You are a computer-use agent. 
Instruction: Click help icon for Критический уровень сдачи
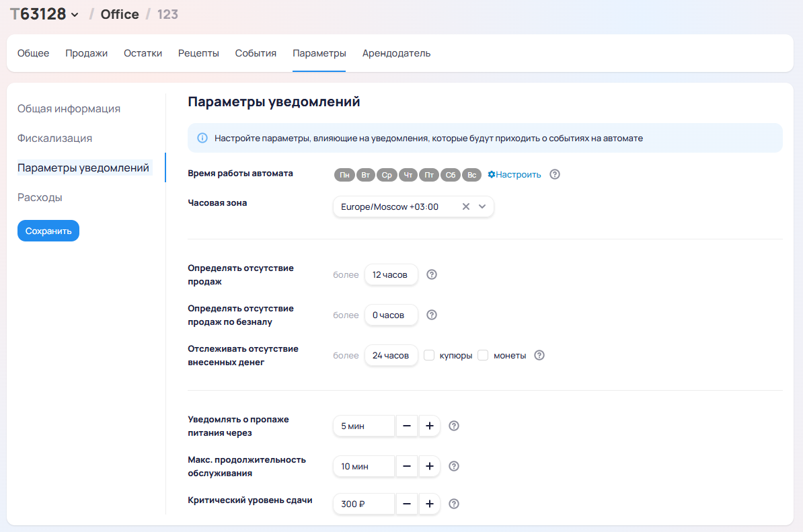(454, 504)
